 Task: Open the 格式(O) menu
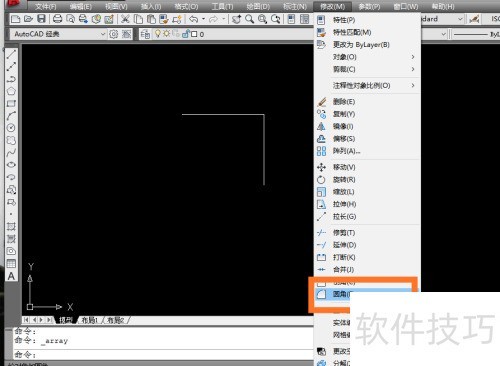click(186, 6)
